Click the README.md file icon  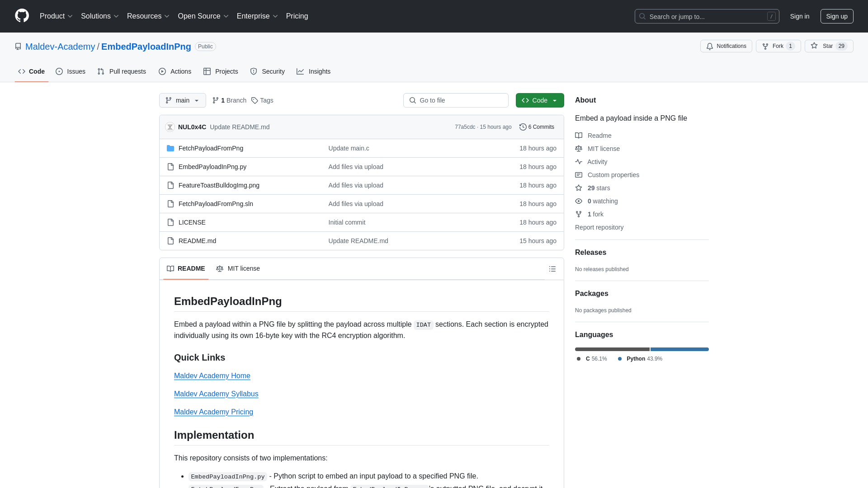click(170, 241)
